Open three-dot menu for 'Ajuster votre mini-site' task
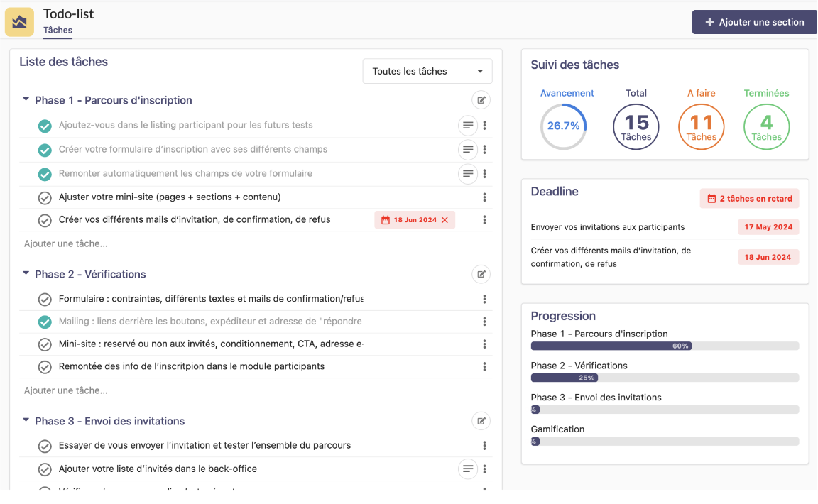This screenshot has height=504, width=818. (x=484, y=197)
